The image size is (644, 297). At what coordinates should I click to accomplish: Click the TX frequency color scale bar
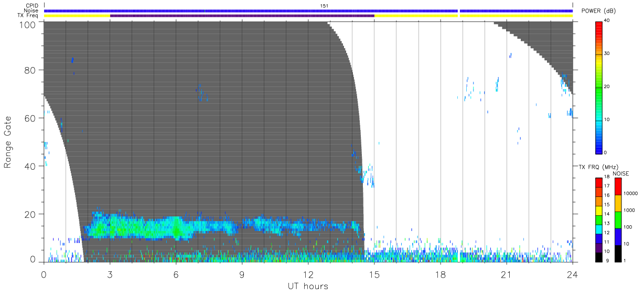[599, 219]
